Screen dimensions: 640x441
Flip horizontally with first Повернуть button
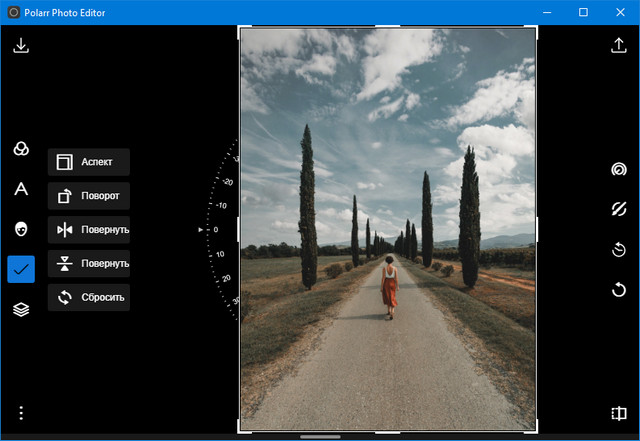(89, 230)
